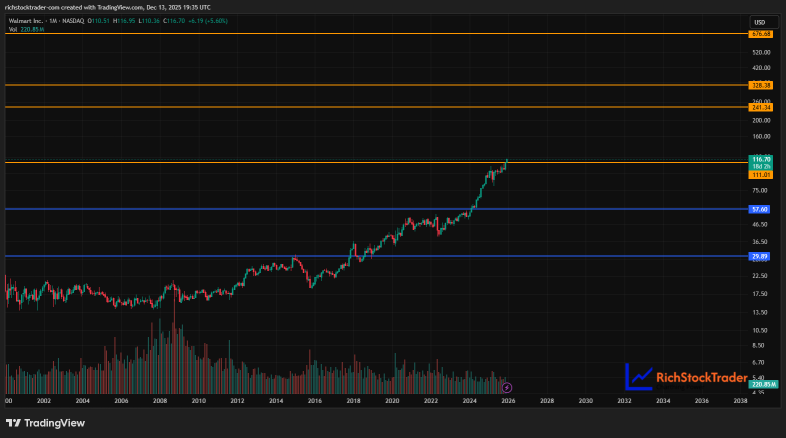Click the 2028 label on time axis
This screenshot has height=438, width=786.
(547, 401)
